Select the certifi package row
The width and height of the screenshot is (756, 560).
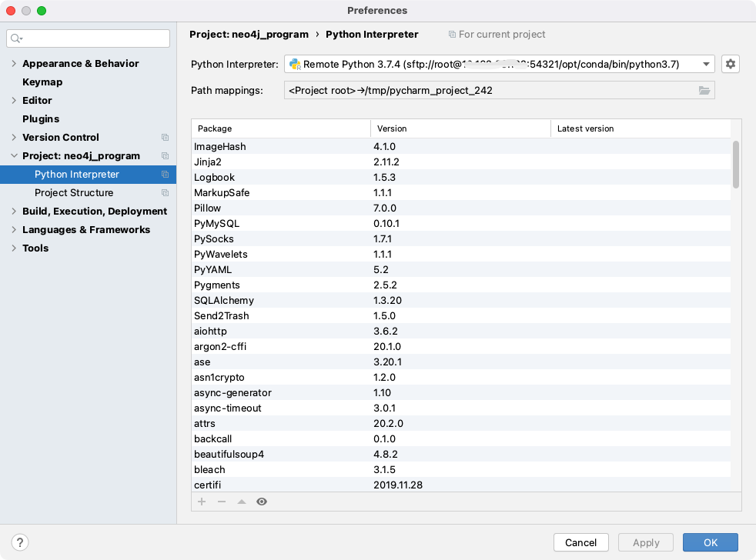point(461,485)
